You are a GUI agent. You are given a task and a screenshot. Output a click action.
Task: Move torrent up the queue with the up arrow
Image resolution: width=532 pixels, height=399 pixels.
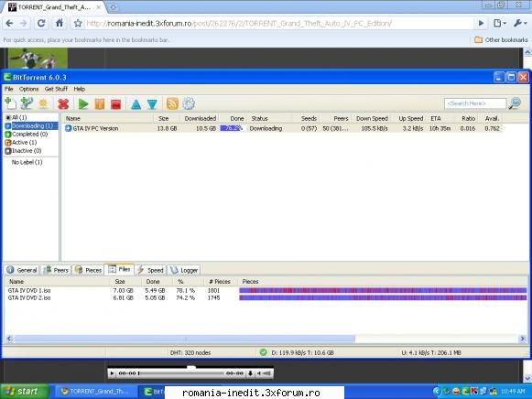pyautogui.click(x=136, y=104)
